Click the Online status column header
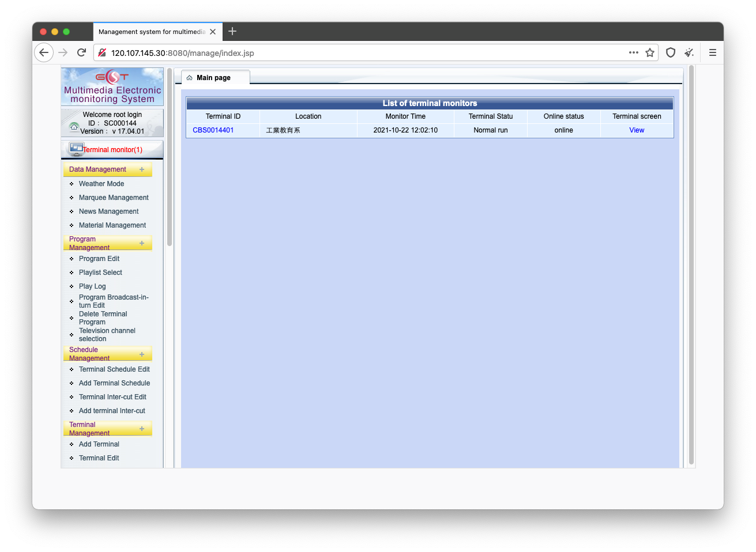The image size is (756, 552). pyautogui.click(x=564, y=116)
